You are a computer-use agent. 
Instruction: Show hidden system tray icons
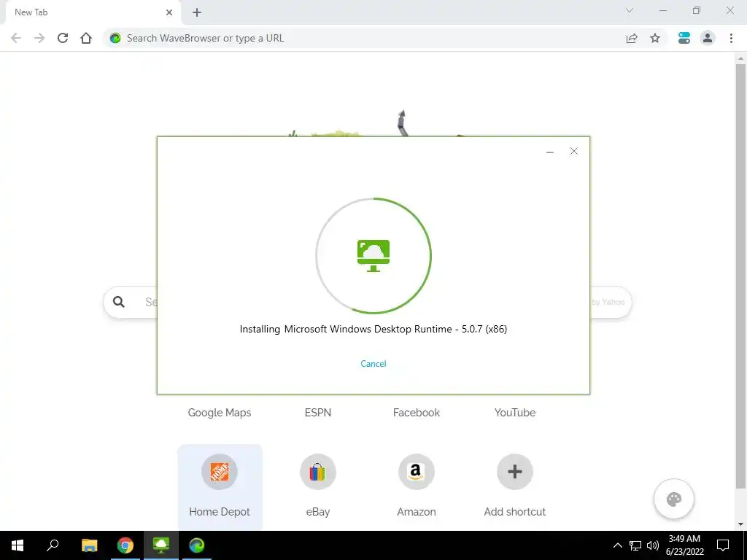pyautogui.click(x=617, y=545)
